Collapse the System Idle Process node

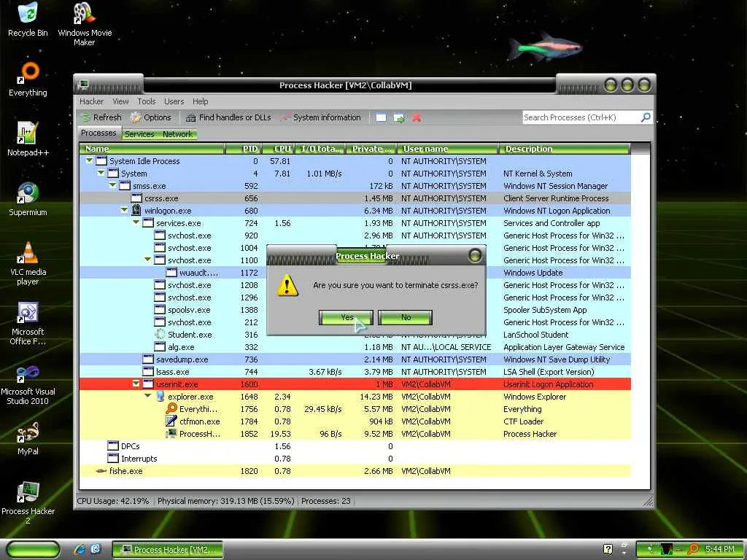coord(89,161)
